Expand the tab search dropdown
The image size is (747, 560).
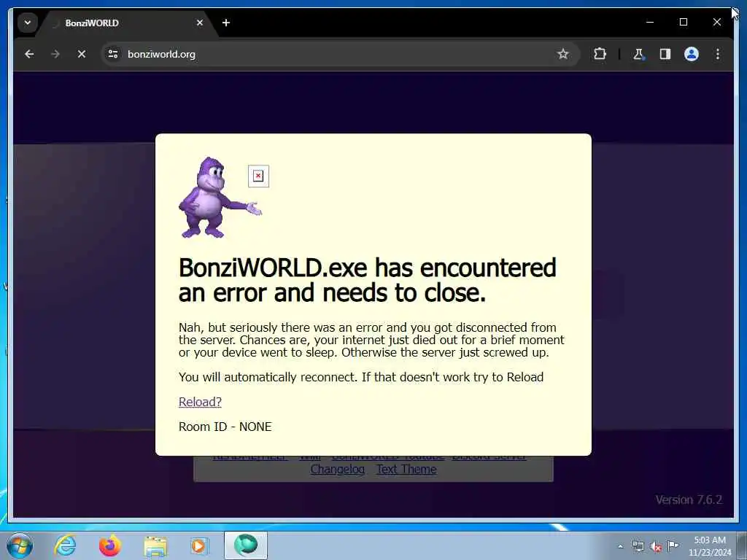point(28,23)
